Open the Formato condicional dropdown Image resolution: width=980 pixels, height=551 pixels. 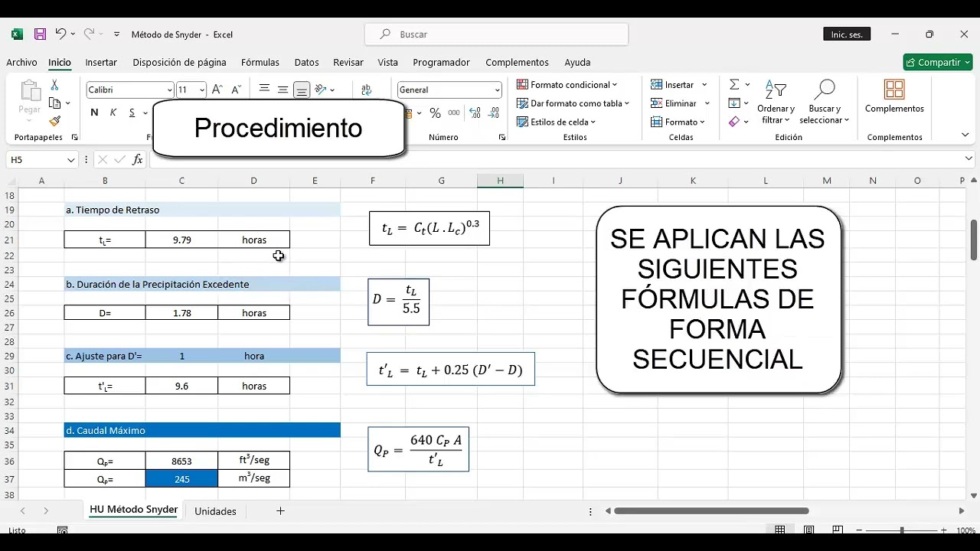567,85
